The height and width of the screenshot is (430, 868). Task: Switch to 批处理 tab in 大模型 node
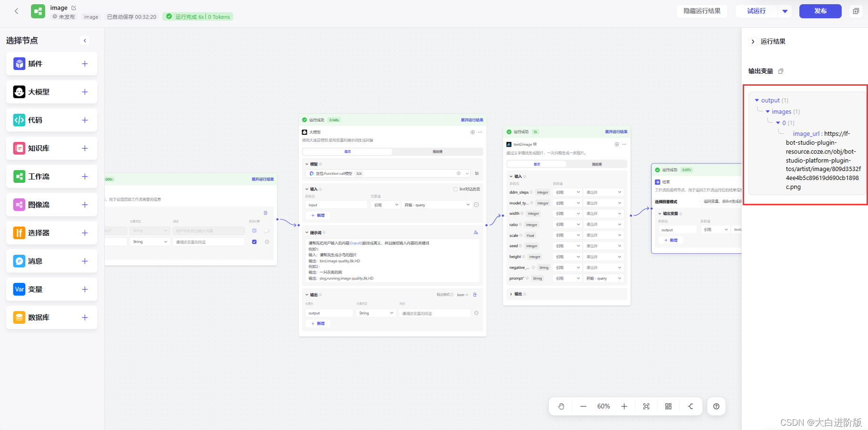click(437, 151)
